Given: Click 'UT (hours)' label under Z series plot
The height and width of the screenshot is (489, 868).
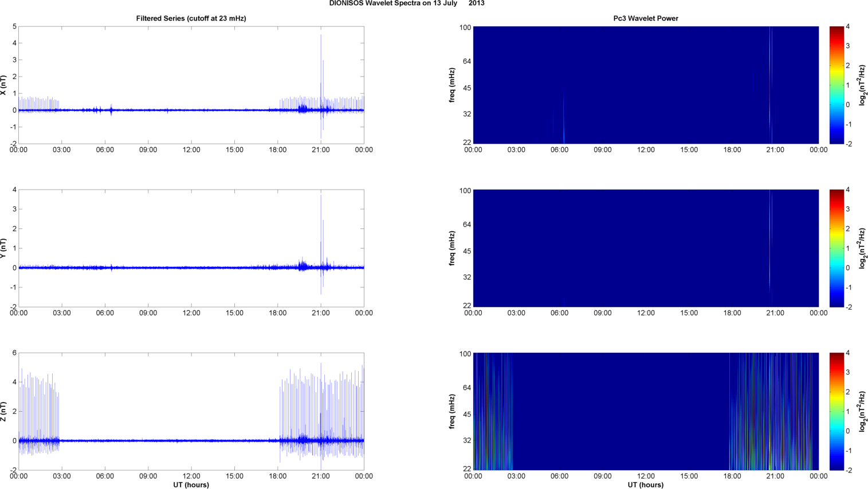Looking at the screenshot, I should tap(191, 485).
